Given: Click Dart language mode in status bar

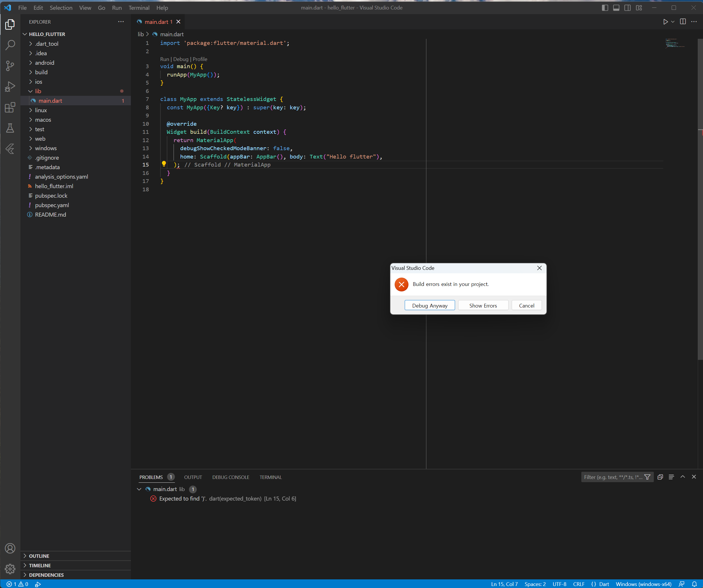Looking at the screenshot, I should pos(603,584).
